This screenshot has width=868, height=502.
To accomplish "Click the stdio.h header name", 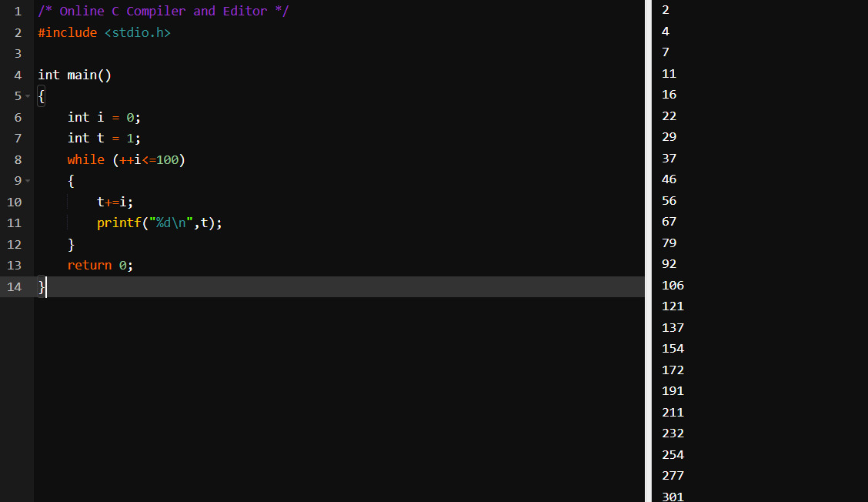I will (137, 32).
